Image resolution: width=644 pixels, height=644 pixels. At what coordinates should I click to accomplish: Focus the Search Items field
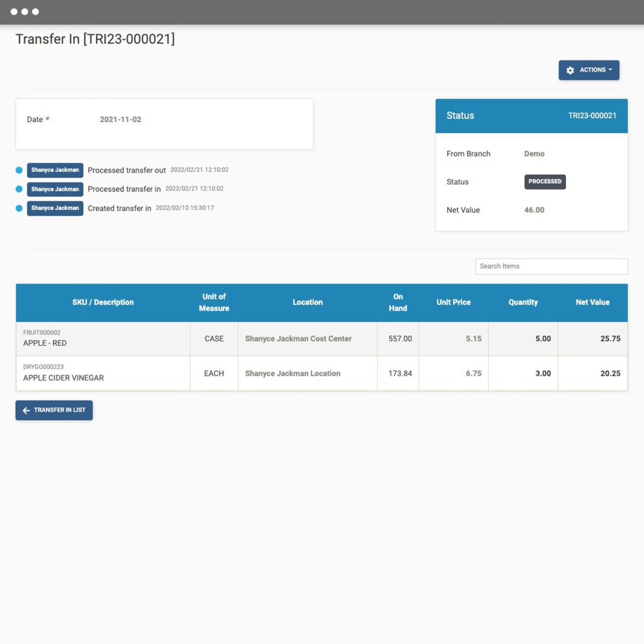pos(551,266)
